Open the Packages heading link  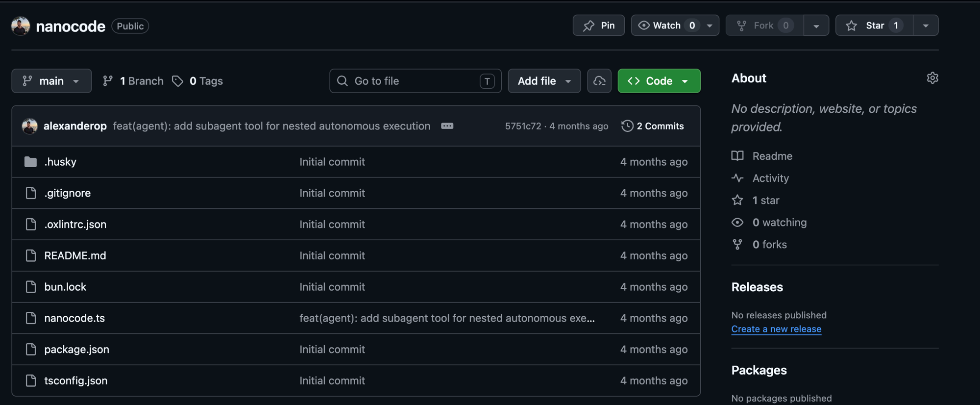tap(759, 370)
